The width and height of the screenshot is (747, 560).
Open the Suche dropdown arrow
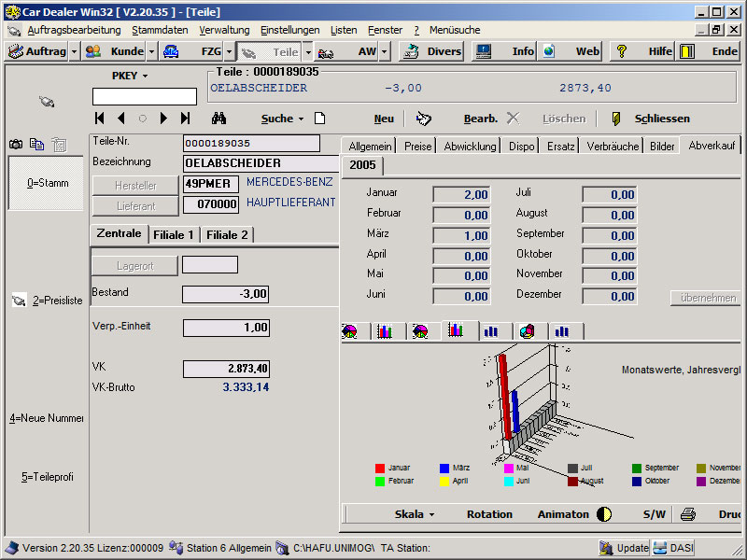point(301,119)
